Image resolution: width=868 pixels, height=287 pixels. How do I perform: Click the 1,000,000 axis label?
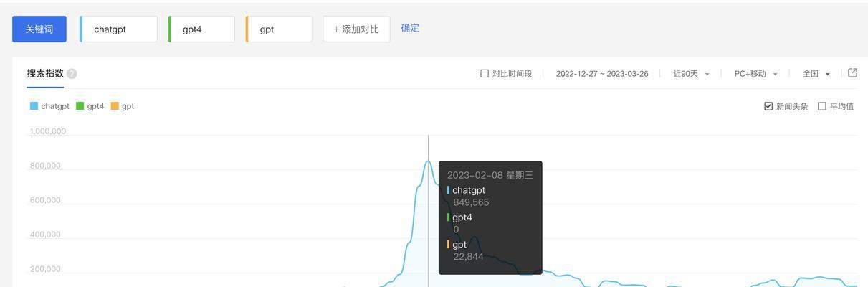coord(48,131)
